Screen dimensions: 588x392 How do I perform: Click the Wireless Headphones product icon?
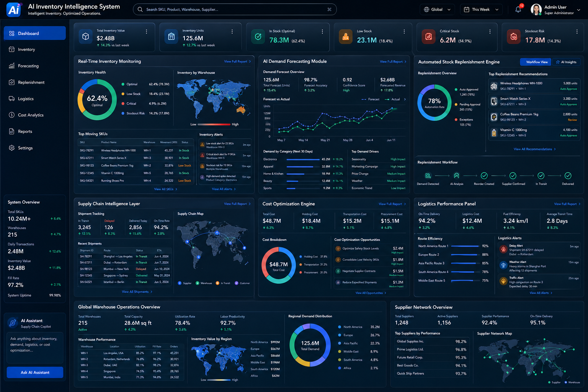(494, 86)
